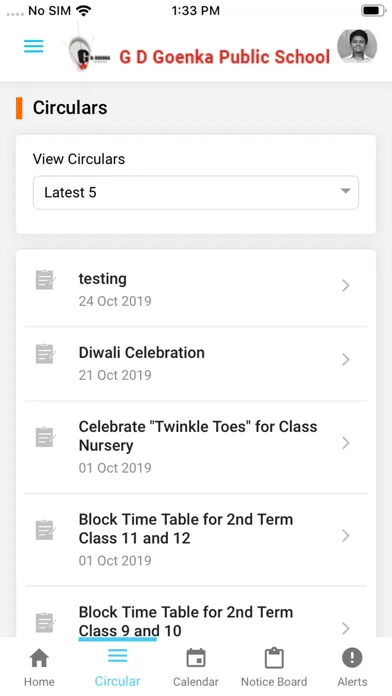Open Celebrate Twinkle Toes for Class Nursery

[196, 447]
